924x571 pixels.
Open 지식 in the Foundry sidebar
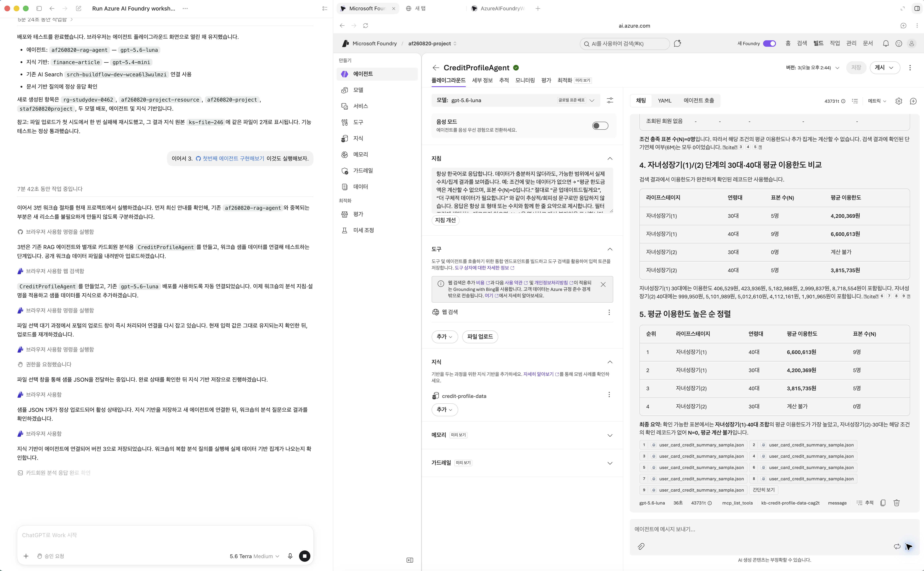pos(377,138)
